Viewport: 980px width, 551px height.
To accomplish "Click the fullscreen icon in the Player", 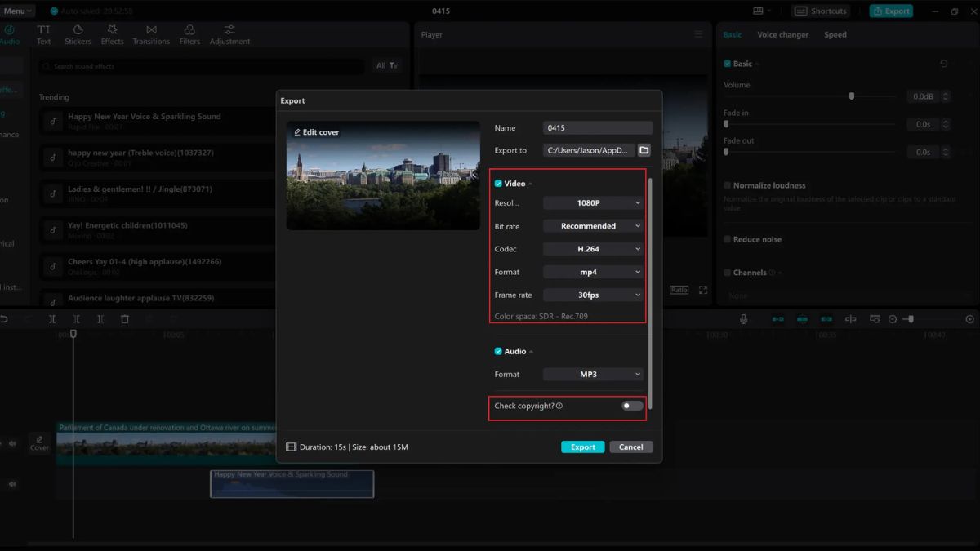I will (x=703, y=290).
